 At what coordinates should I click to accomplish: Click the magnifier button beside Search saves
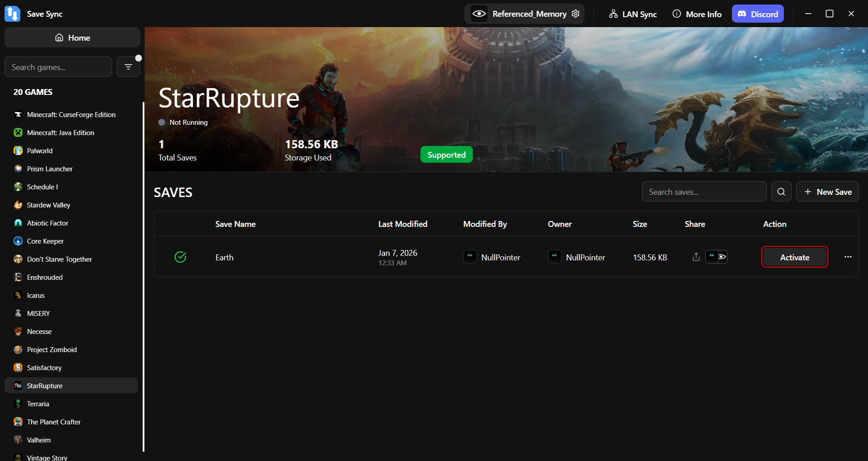[781, 192]
